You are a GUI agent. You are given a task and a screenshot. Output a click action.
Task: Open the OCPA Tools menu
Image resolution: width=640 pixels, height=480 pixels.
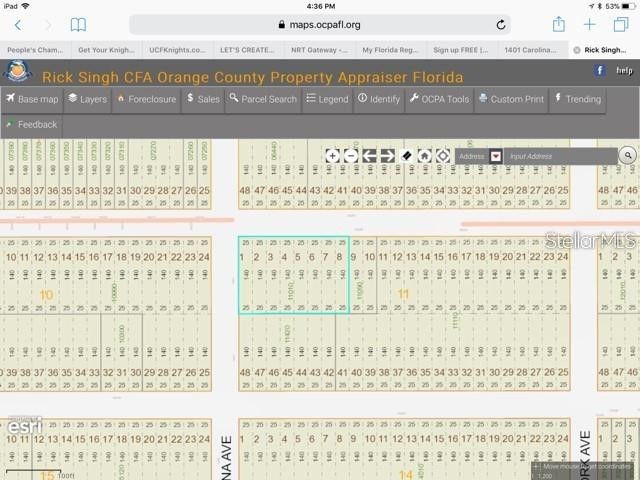[439, 99]
